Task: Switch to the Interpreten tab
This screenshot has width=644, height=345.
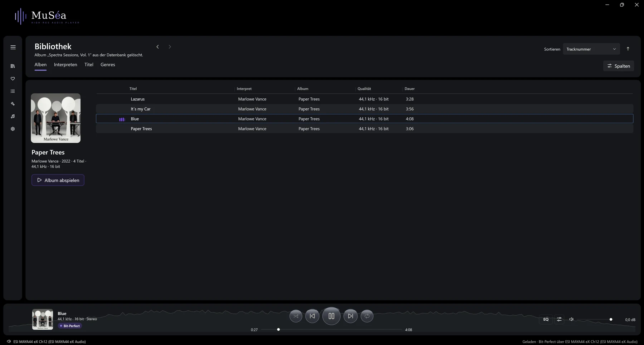Action: tap(65, 65)
